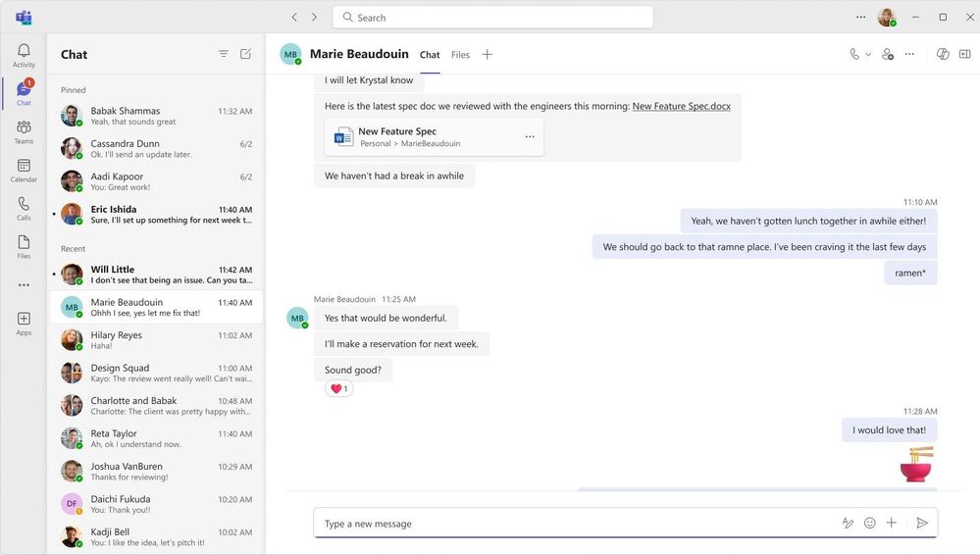Open the chat with Hilary Reyes
980x555 pixels.
point(156,340)
